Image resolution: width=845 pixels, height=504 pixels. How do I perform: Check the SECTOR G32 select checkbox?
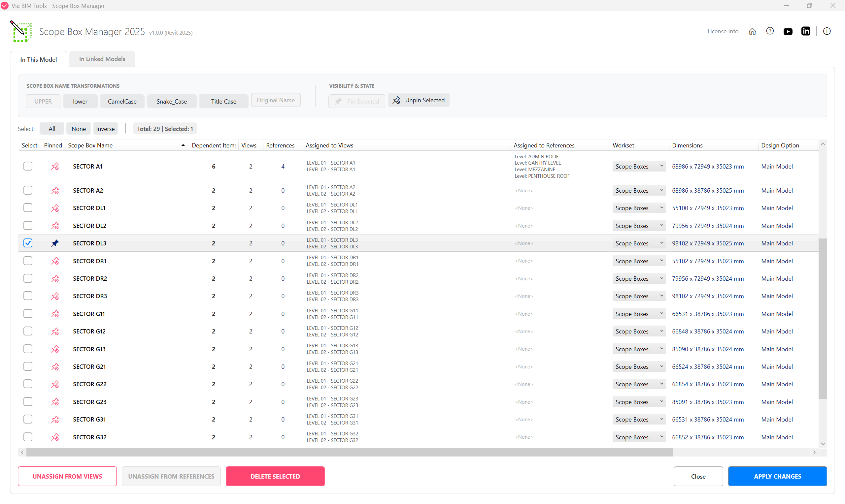(28, 437)
